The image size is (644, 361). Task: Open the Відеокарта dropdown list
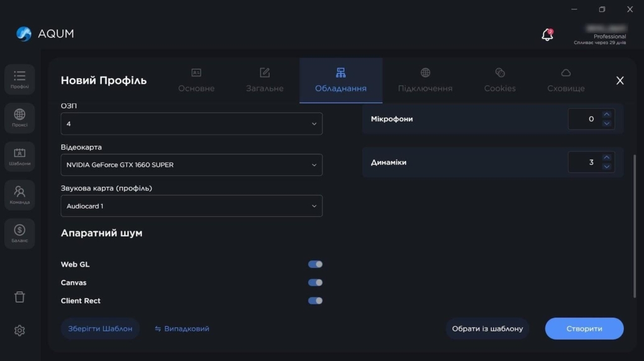click(x=191, y=165)
